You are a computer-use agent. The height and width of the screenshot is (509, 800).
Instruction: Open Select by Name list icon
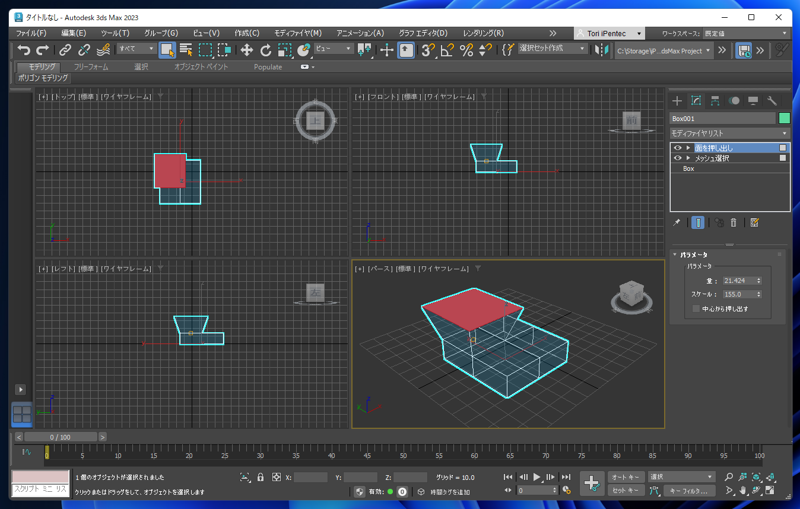(186, 50)
